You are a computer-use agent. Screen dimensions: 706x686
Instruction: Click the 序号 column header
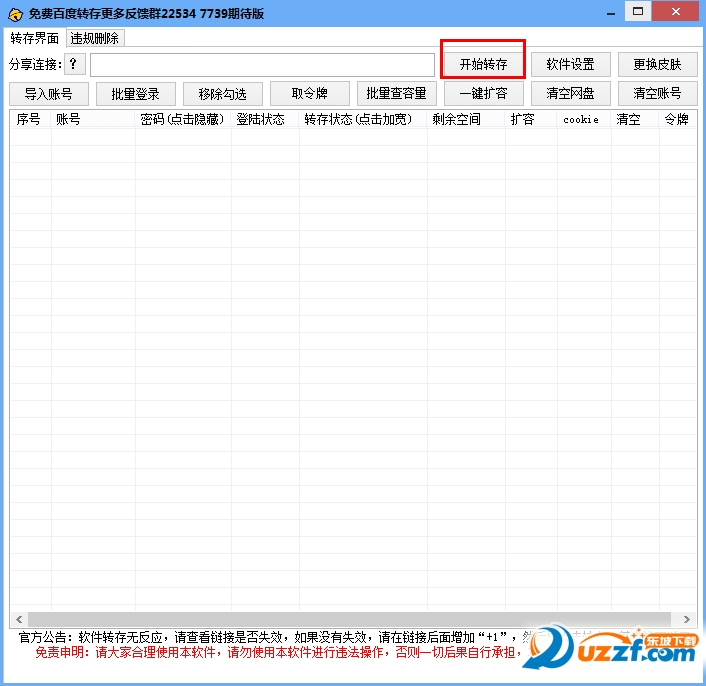point(30,119)
